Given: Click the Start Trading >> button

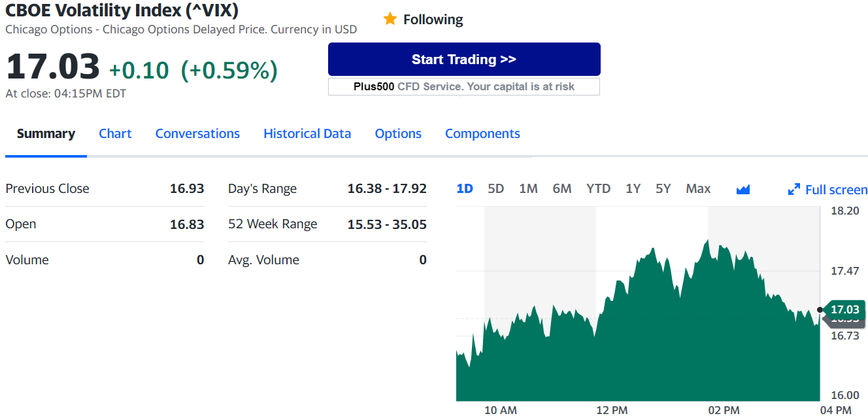Looking at the screenshot, I should tap(464, 60).
